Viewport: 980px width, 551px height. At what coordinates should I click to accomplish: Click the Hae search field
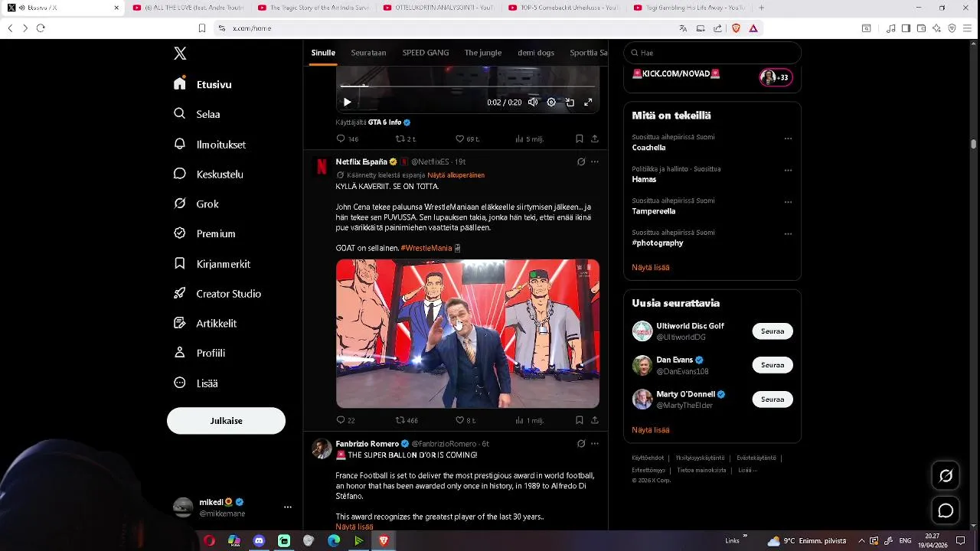[712, 53]
